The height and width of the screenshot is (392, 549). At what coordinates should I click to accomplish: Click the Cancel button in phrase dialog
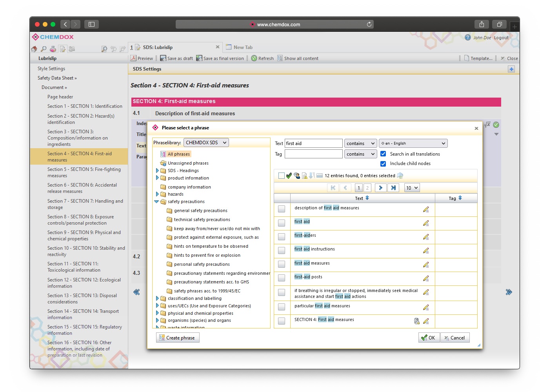(455, 338)
